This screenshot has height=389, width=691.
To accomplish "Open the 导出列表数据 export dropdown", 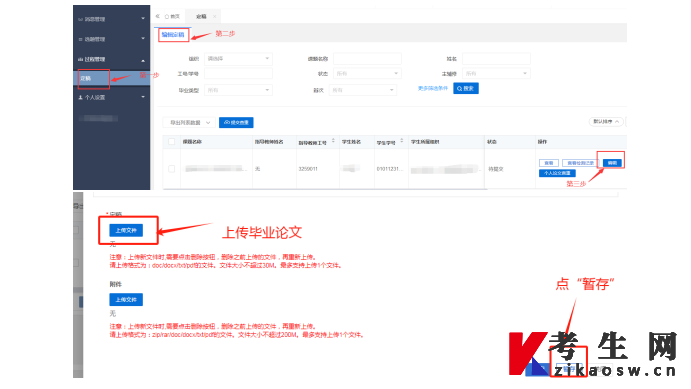I will pos(189,122).
